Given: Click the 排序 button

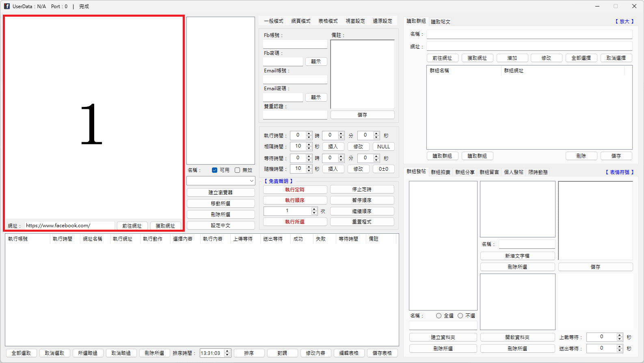Looking at the screenshot, I should coord(249,353).
